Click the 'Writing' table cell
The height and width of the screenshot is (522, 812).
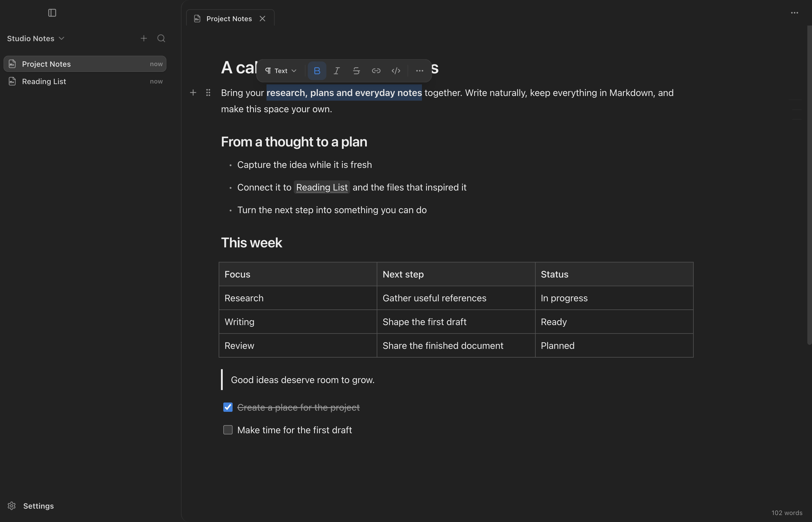click(x=298, y=322)
